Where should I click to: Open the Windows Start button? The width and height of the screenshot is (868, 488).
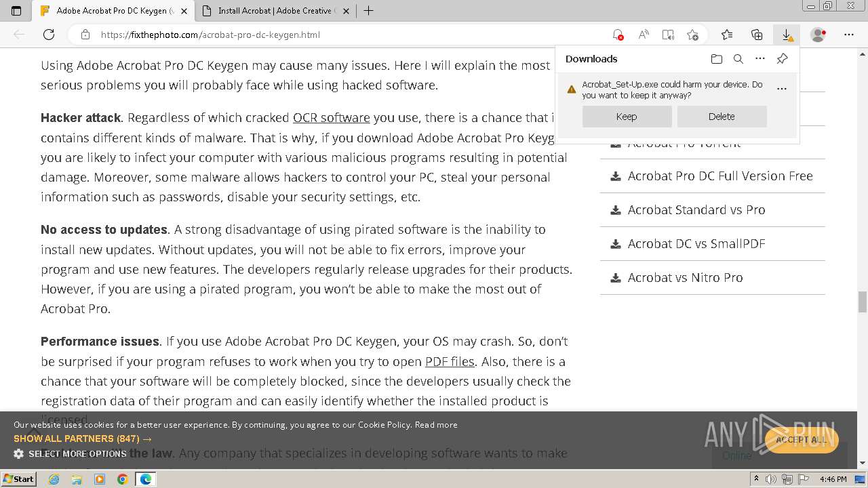pyautogui.click(x=18, y=479)
